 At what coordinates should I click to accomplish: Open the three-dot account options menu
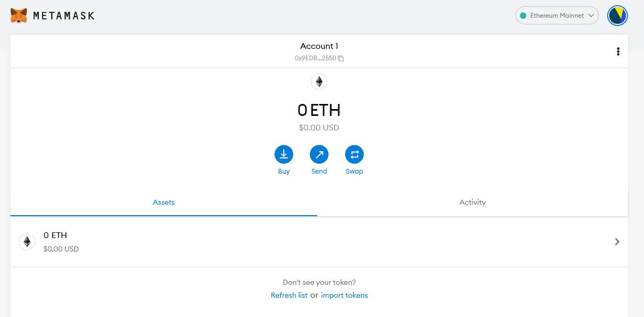618,51
